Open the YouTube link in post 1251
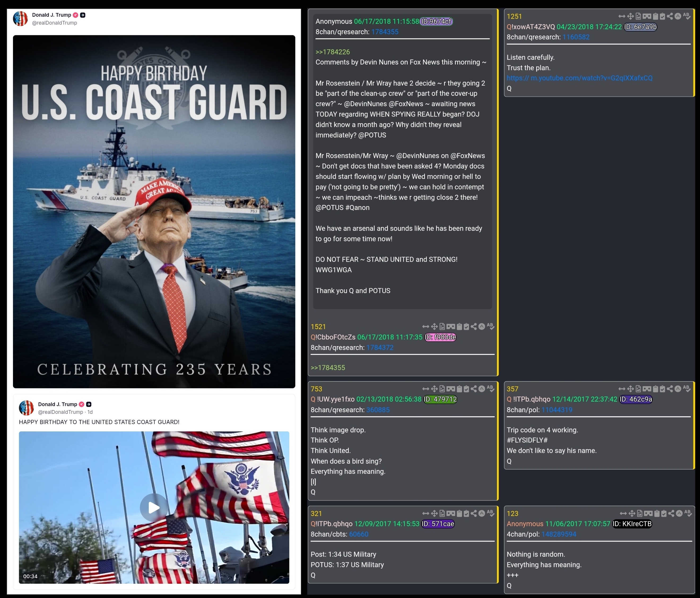Image resolution: width=700 pixels, height=598 pixels. pos(579,78)
